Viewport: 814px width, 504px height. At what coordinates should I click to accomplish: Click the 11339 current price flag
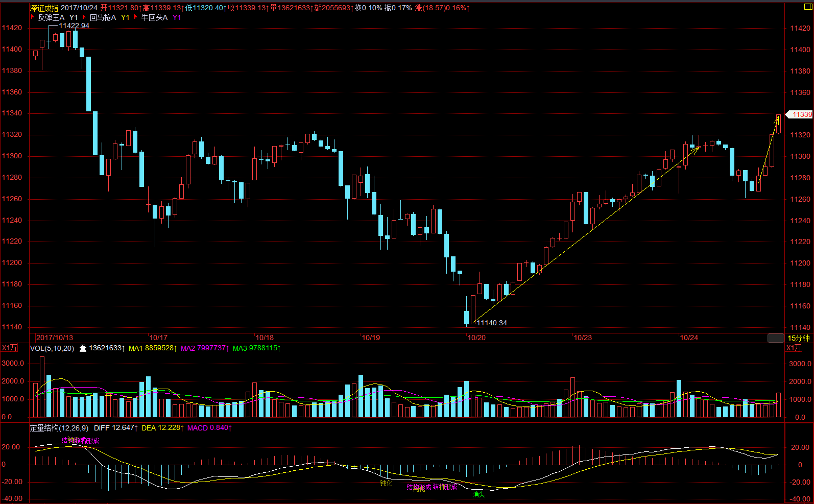(x=800, y=114)
